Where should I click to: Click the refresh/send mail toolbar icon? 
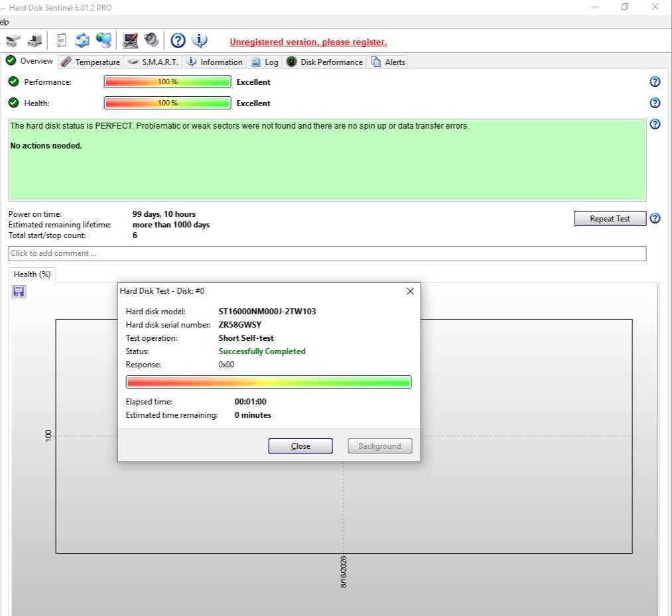pyautogui.click(x=82, y=40)
